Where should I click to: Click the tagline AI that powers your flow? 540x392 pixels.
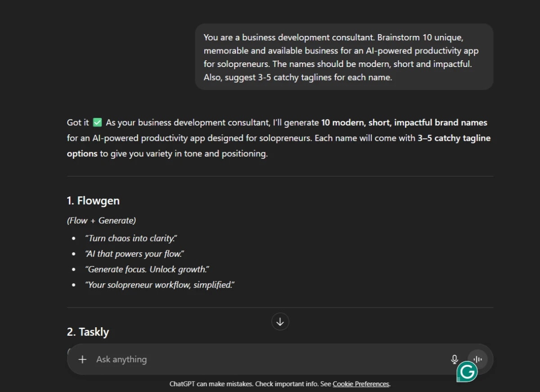click(x=133, y=254)
